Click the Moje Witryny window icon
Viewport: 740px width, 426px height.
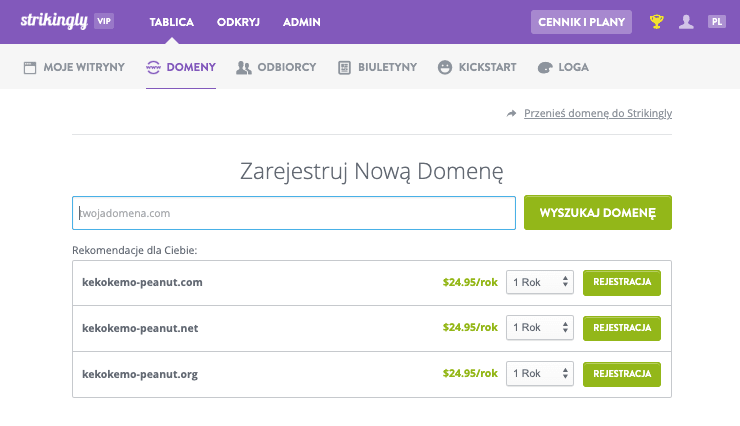(x=30, y=67)
